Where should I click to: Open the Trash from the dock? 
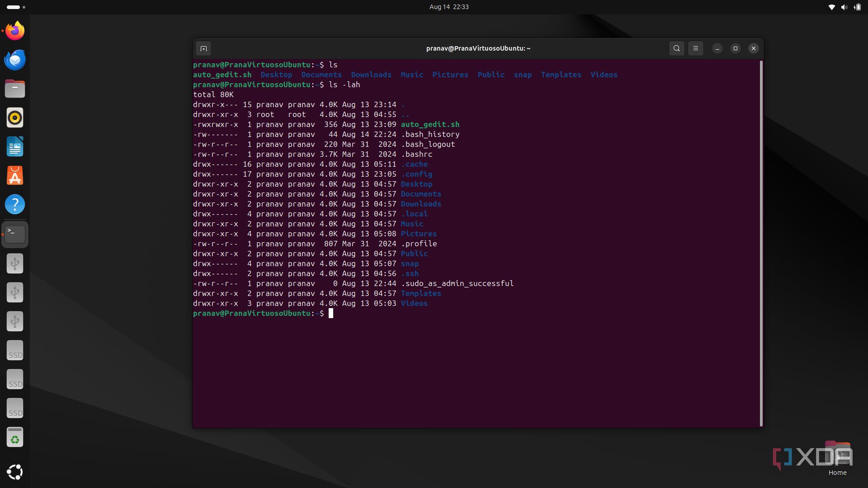coord(15,437)
